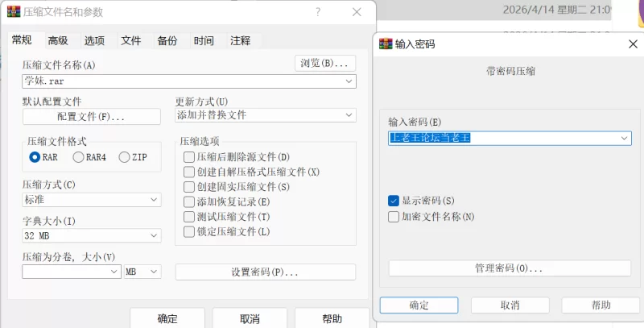This screenshot has width=644, height=328.
Task: Check 压缩后删除源文件 option
Action: [x=189, y=157]
